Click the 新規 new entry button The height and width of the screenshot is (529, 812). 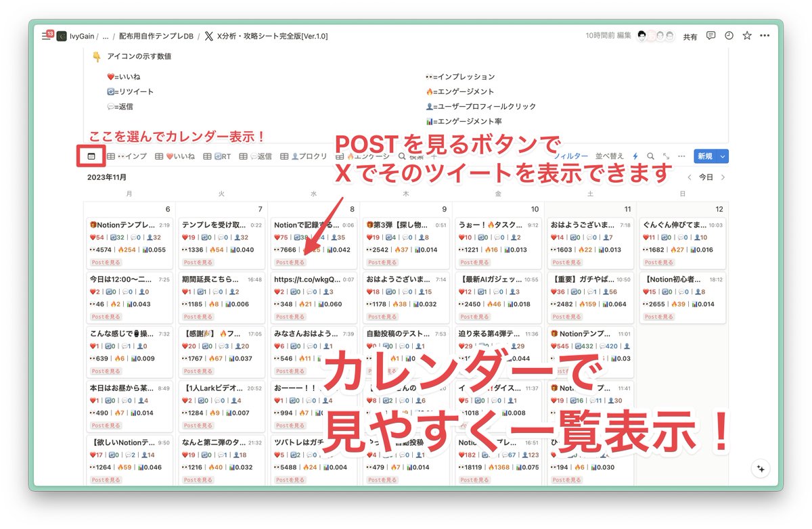705,156
